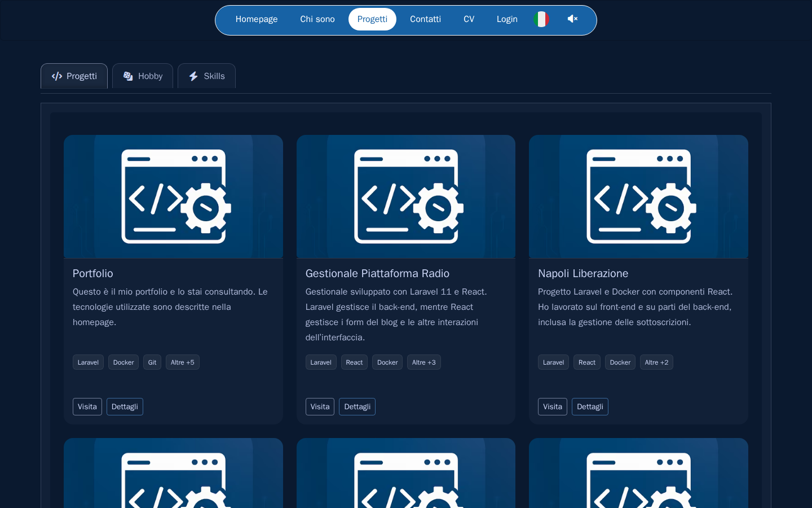The image size is (812, 508).
Task: Click Laravel tag on Napoli Liberazione card
Action: click(553, 362)
